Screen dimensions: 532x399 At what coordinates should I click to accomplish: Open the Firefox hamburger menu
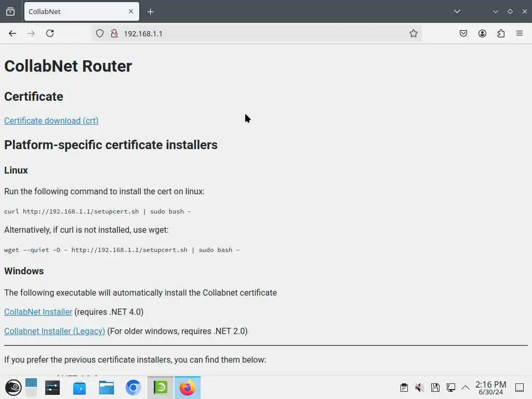coord(520,33)
